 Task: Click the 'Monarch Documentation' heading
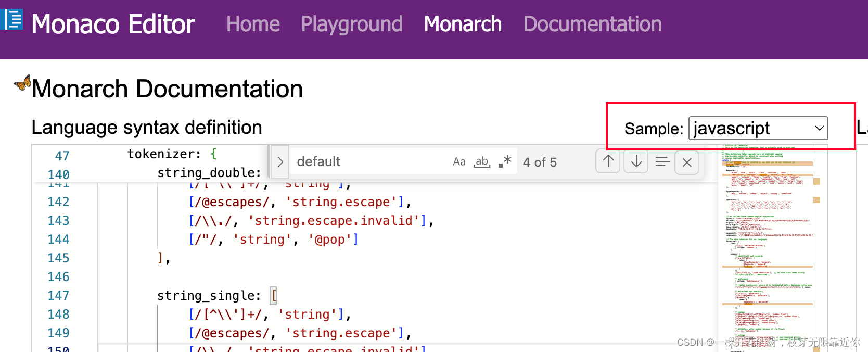point(167,89)
